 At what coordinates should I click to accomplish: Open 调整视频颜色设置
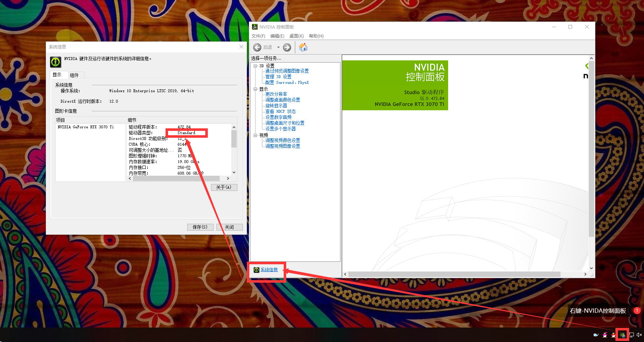pos(283,140)
